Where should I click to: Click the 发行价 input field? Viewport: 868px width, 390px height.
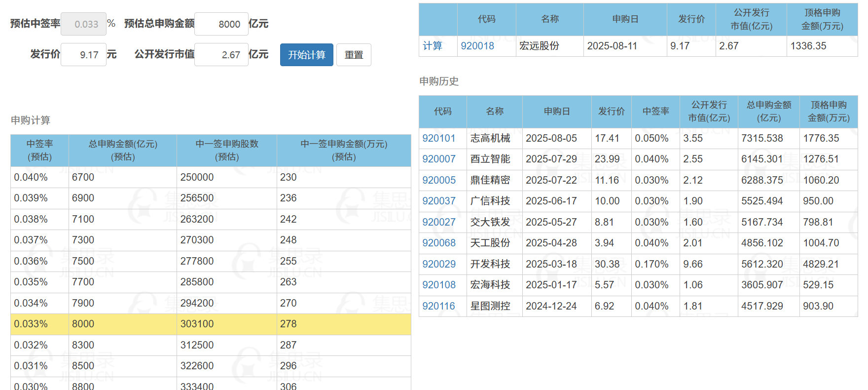[x=83, y=55]
